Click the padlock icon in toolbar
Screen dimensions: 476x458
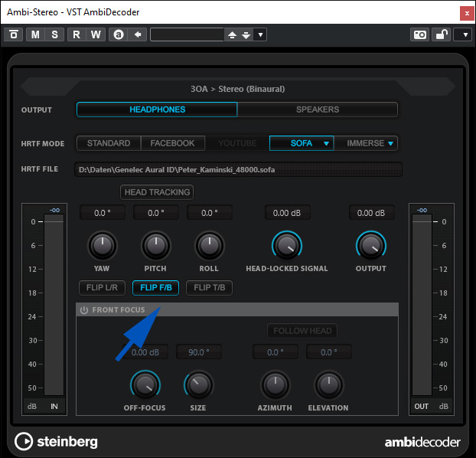[x=442, y=34]
